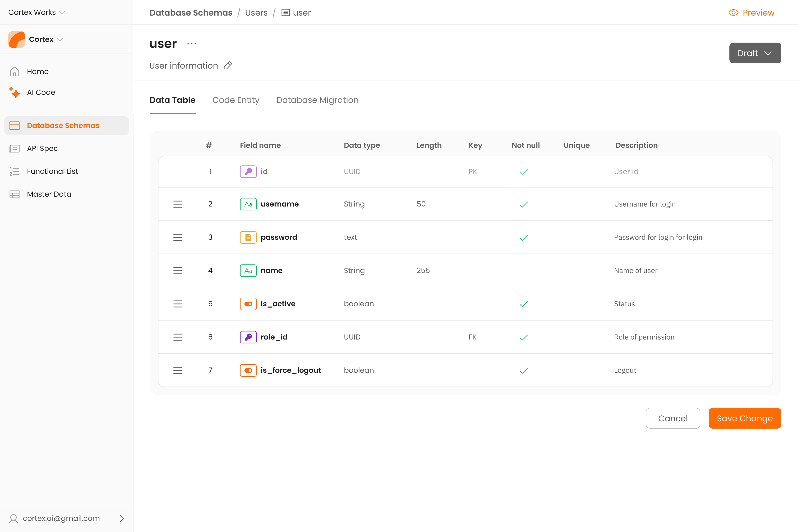Click the Cancel button

(673, 418)
